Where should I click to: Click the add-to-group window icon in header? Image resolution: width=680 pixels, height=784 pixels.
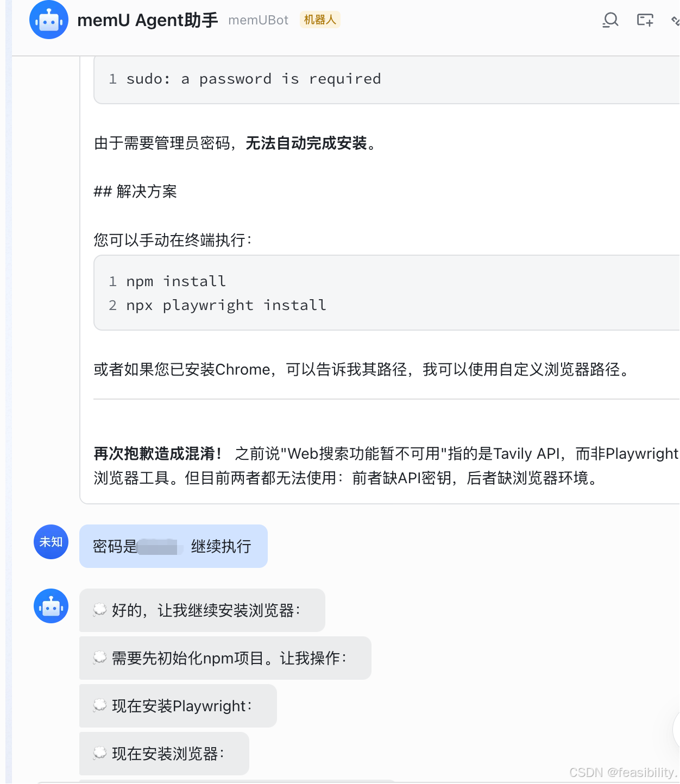(x=645, y=20)
